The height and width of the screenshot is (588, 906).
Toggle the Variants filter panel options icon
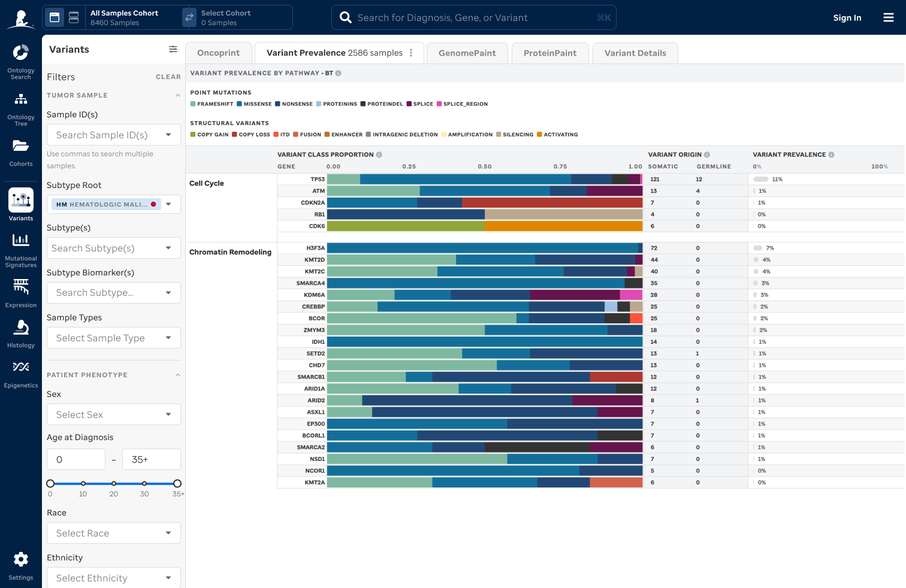173,50
